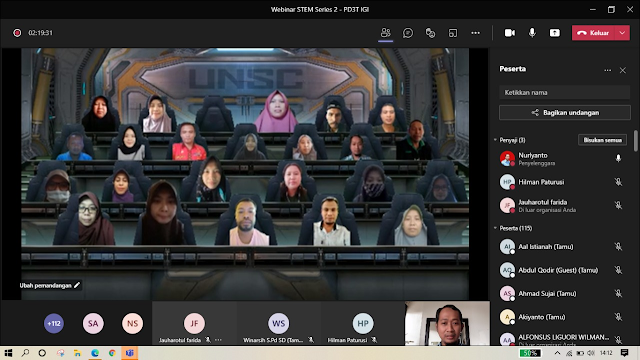Open Peserta panel more options ellipsis
The image size is (640, 360).
click(x=608, y=70)
